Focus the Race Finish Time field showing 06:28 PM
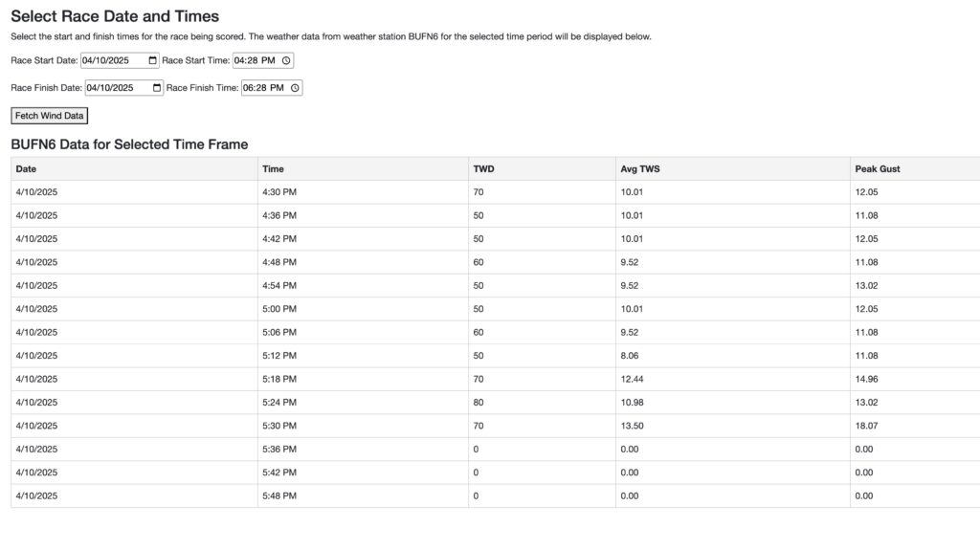This screenshot has height=550, width=980. 272,88
